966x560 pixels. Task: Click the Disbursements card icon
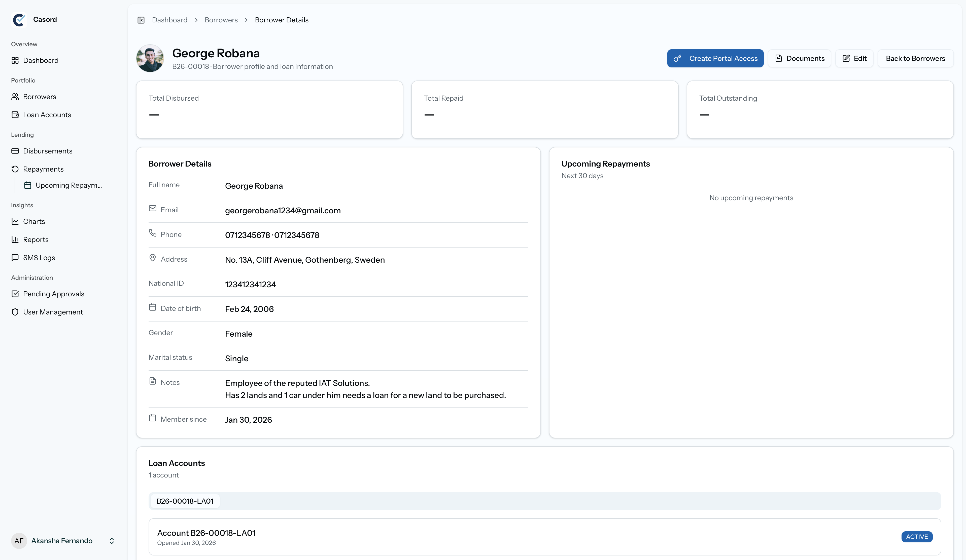point(15,151)
